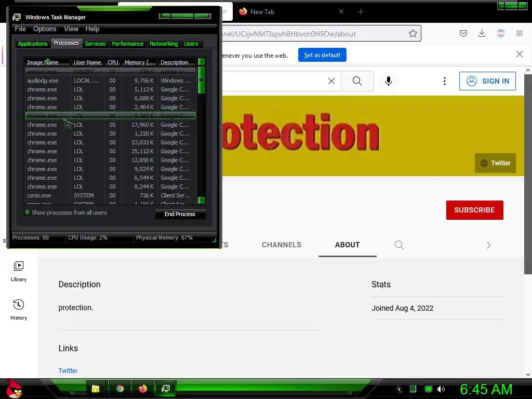Screen dimensions: 532x399
Task: Select chrome.exe row with 17,960 K memory
Action: click(110, 125)
